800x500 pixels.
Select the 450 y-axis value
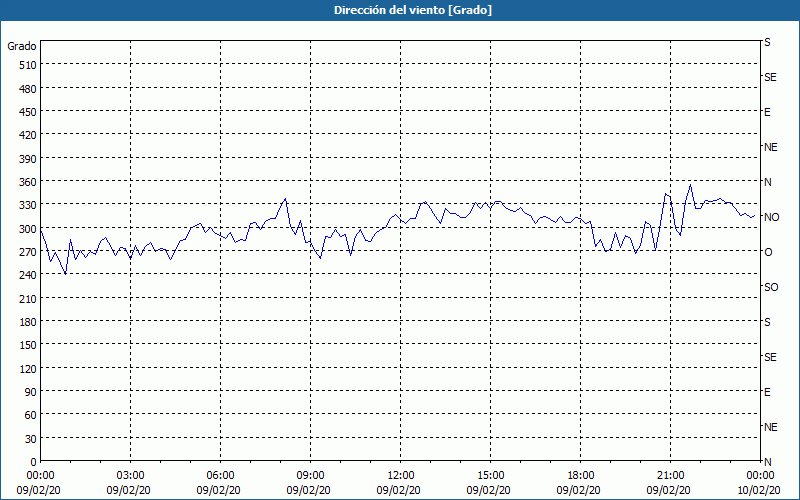tap(27, 112)
